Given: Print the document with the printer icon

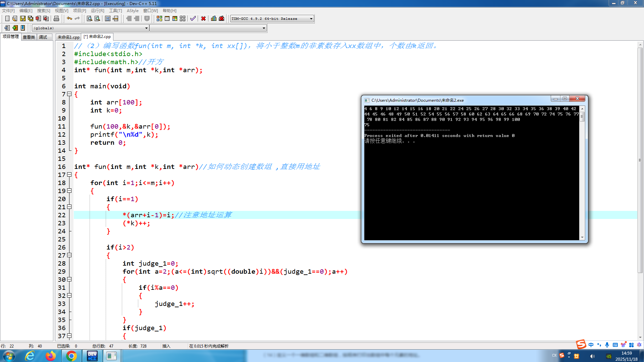Looking at the screenshot, I should coord(56,18).
